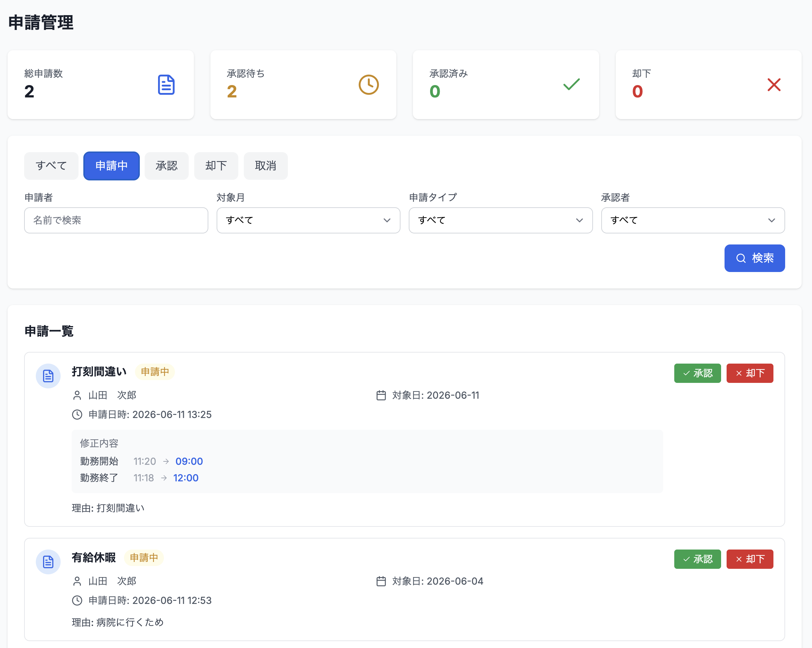The image size is (812, 648).
Task: Click the clock icon in 承認待ち card
Action: [x=368, y=85]
